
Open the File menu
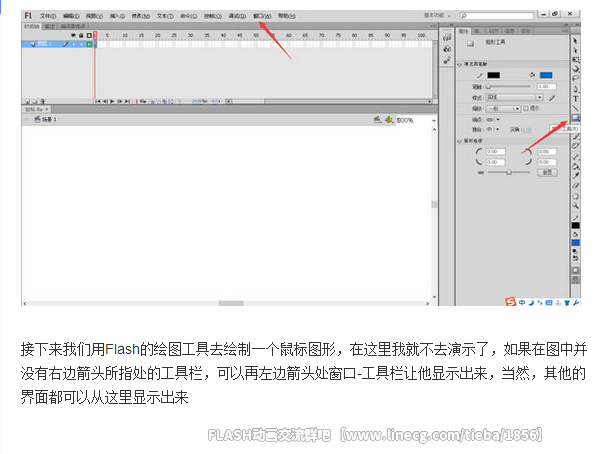48,16
